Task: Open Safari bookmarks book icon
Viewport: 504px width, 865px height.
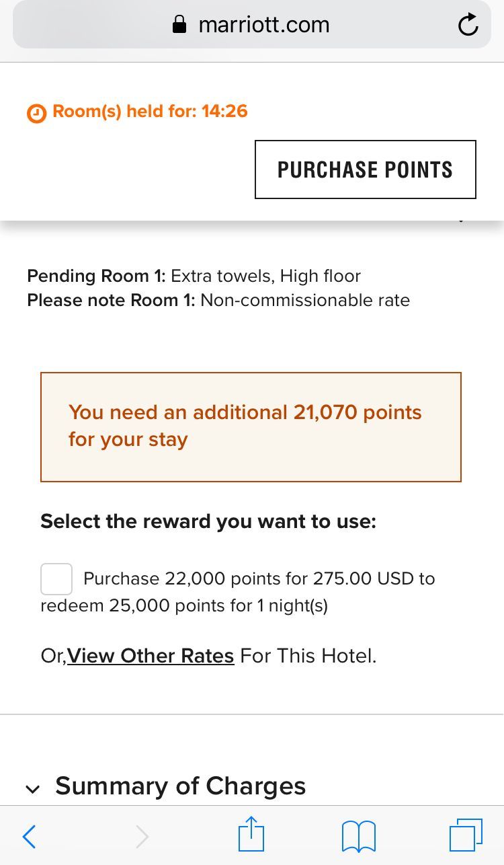Action: tap(359, 837)
